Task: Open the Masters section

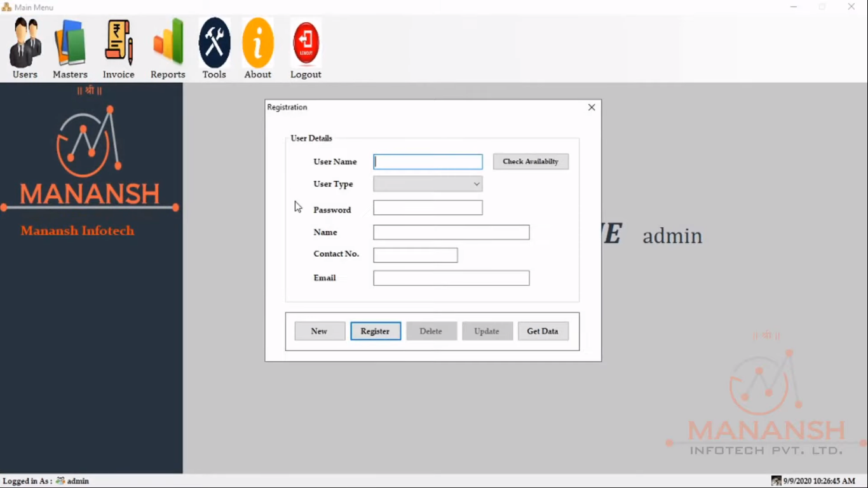Action: pyautogui.click(x=70, y=42)
